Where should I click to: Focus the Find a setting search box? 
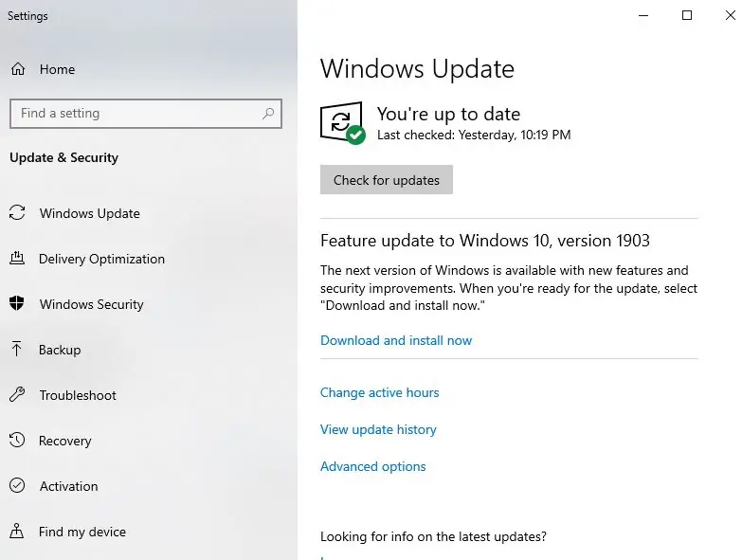point(146,114)
